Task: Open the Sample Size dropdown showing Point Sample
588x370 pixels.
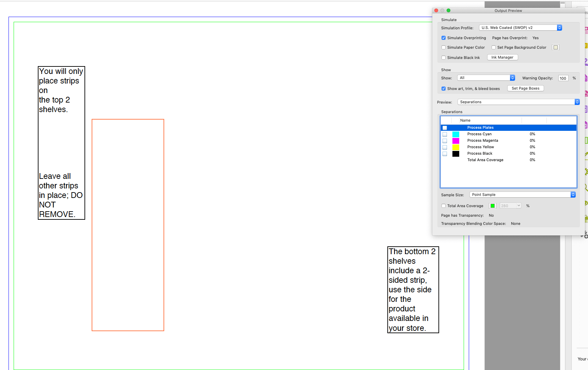Action: click(x=522, y=195)
